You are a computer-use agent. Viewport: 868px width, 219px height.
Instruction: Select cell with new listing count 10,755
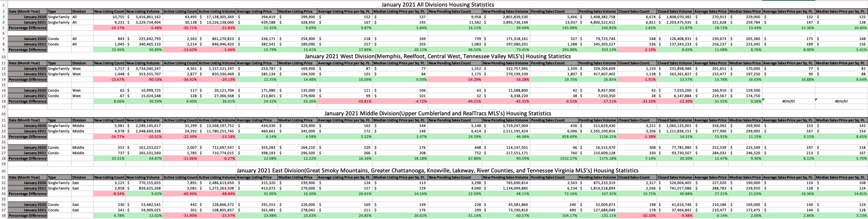[x=109, y=17]
